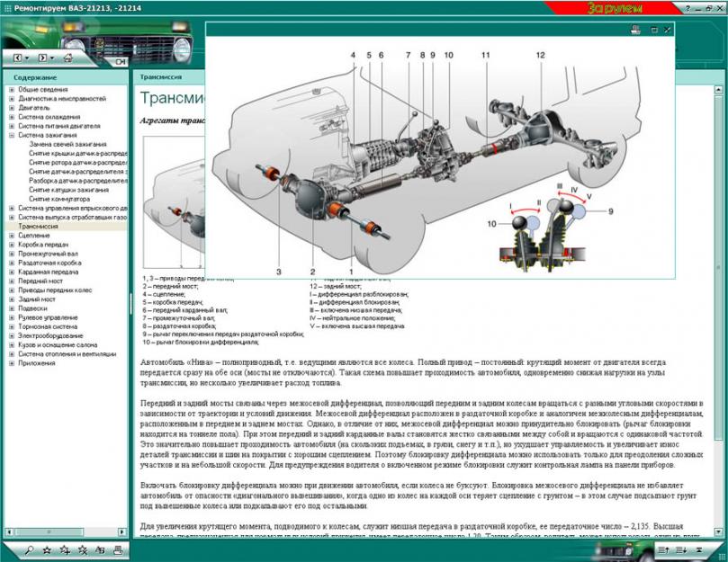Hide the contents panel with collapse icon

(x=121, y=62)
